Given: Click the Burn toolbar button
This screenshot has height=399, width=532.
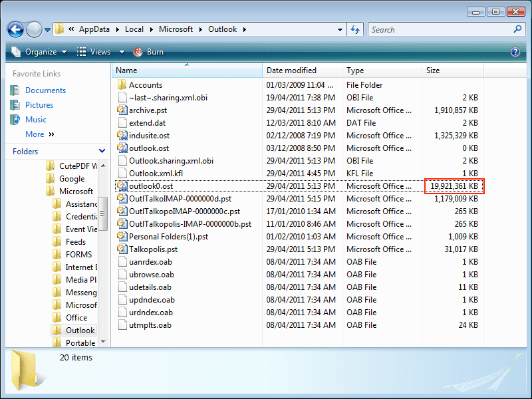Looking at the screenshot, I should point(148,52).
